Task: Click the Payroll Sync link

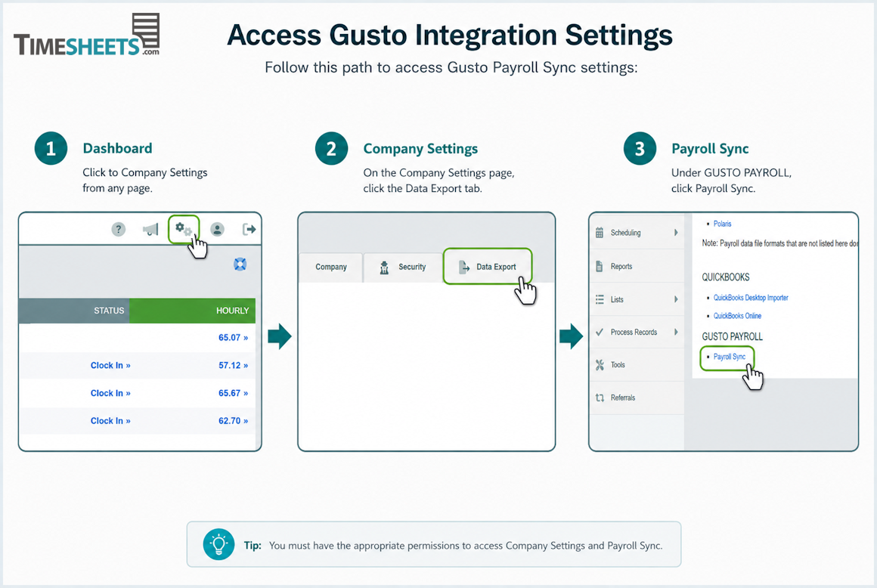Action: tap(730, 357)
